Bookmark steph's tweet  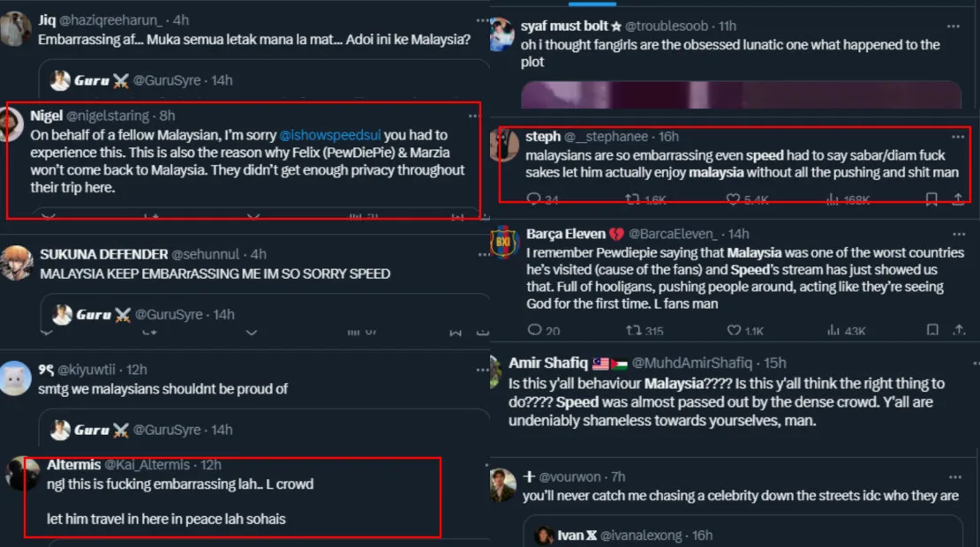click(931, 200)
